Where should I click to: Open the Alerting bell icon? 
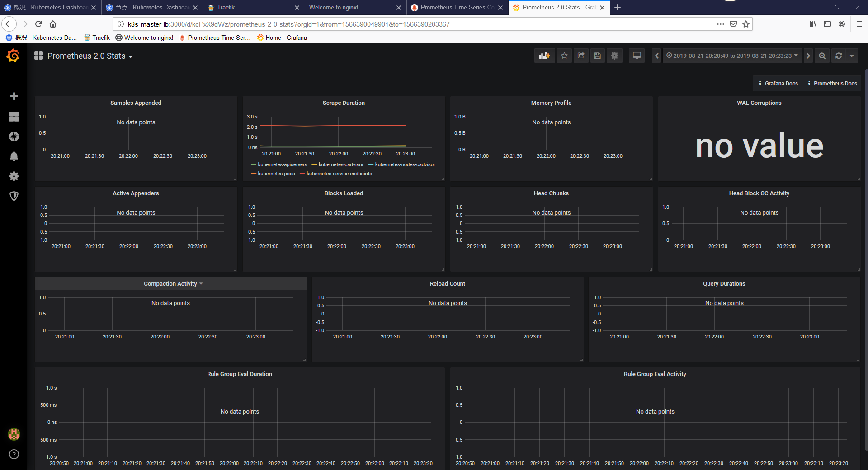[14, 156]
